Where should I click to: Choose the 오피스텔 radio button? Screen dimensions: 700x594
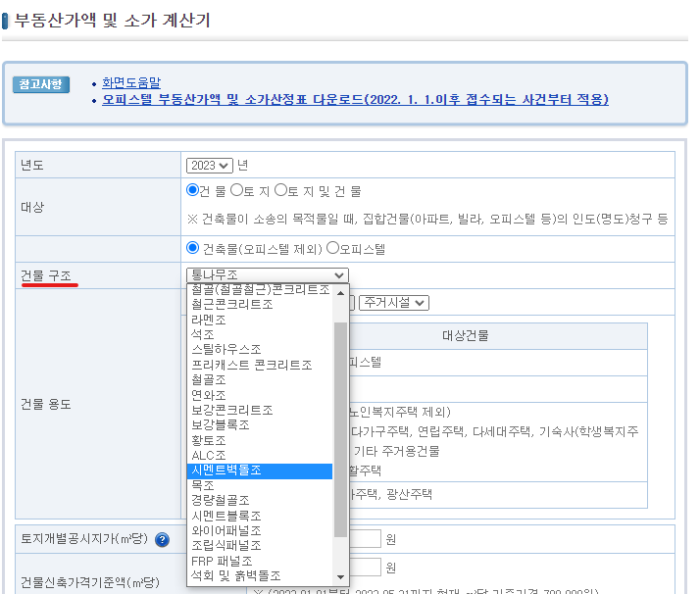[332, 248]
